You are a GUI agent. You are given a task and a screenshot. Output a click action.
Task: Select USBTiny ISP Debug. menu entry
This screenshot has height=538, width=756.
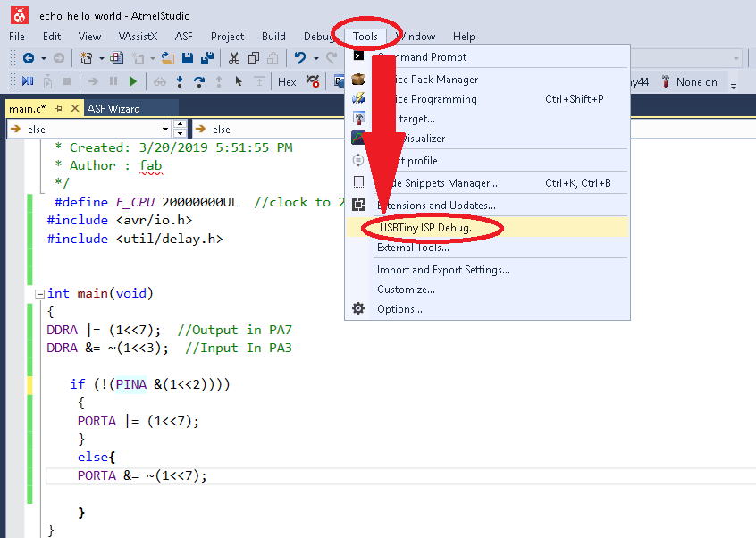[x=487, y=228]
